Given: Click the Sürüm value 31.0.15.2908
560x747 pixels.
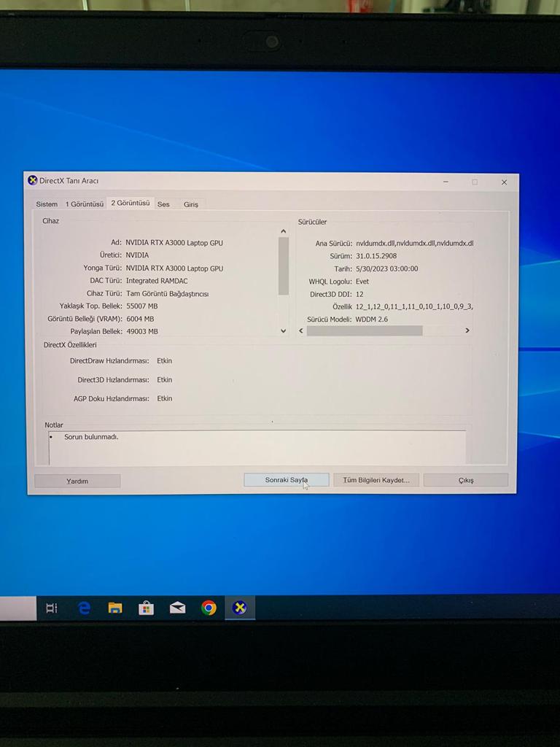Looking at the screenshot, I should [x=376, y=256].
